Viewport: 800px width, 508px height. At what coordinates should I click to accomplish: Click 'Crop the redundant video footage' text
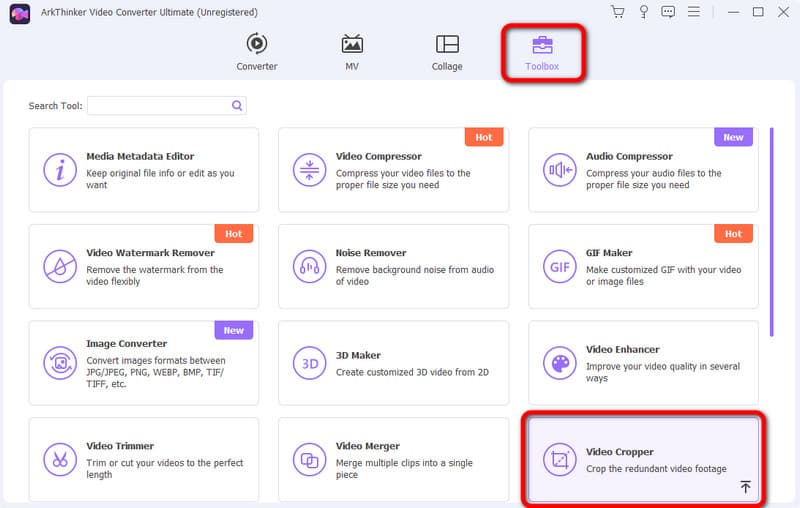[656, 468]
